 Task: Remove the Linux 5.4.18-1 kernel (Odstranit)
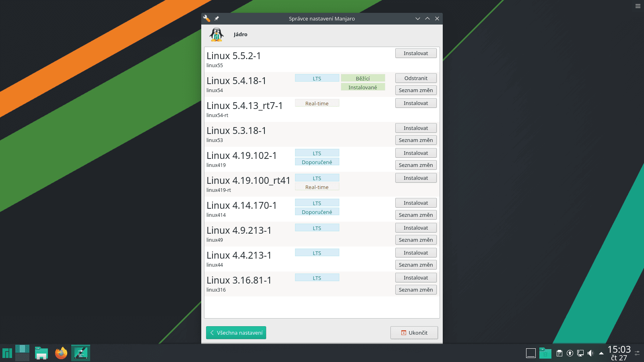[x=416, y=78]
